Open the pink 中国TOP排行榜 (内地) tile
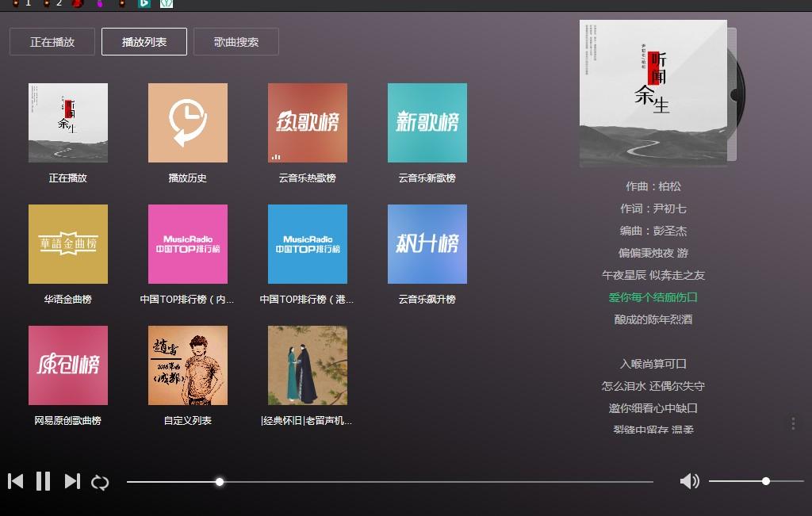 click(188, 244)
